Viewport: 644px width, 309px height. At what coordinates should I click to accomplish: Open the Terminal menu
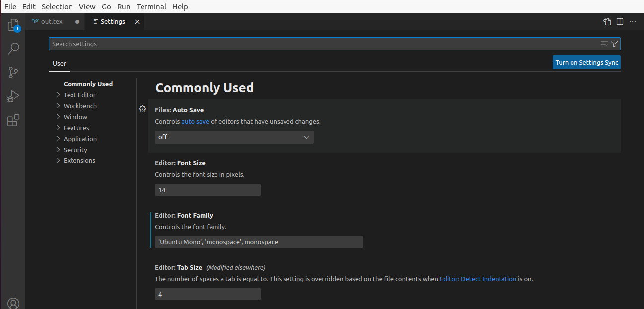tap(151, 6)
